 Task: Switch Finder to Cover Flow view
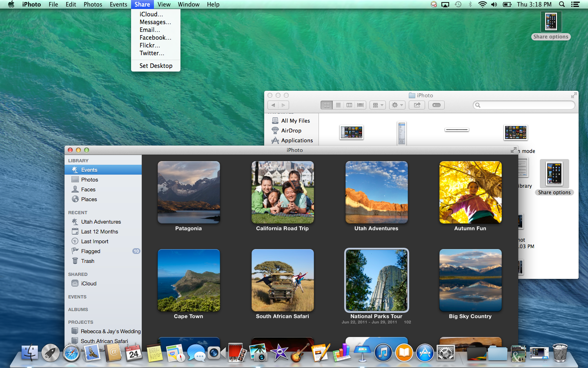click(x=360, y=105)
